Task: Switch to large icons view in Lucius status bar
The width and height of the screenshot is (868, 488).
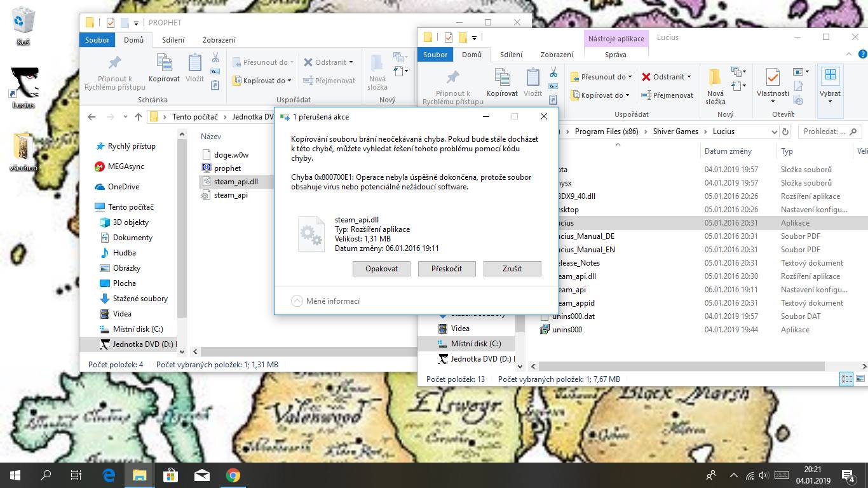Action: tap(860, 379)
